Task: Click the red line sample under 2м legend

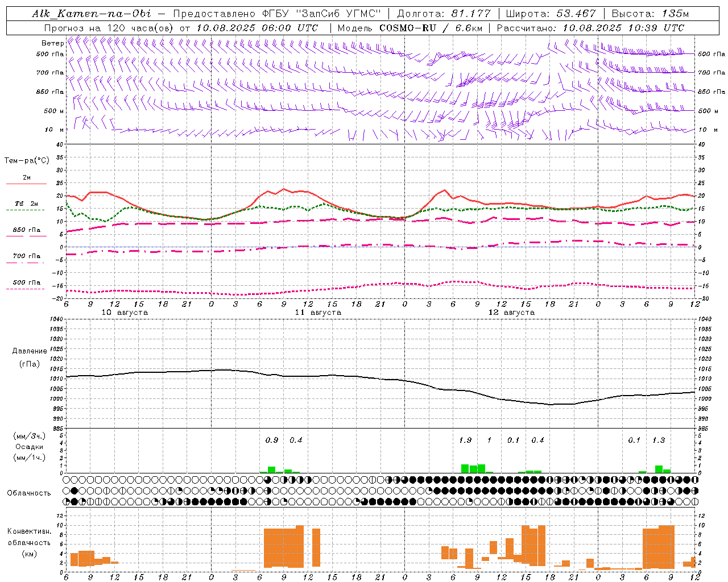Action: (x=26, y=184)
